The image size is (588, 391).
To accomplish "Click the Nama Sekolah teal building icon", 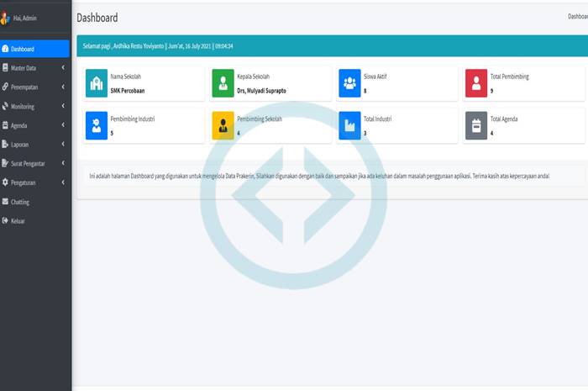I will (x=97, y=82).
